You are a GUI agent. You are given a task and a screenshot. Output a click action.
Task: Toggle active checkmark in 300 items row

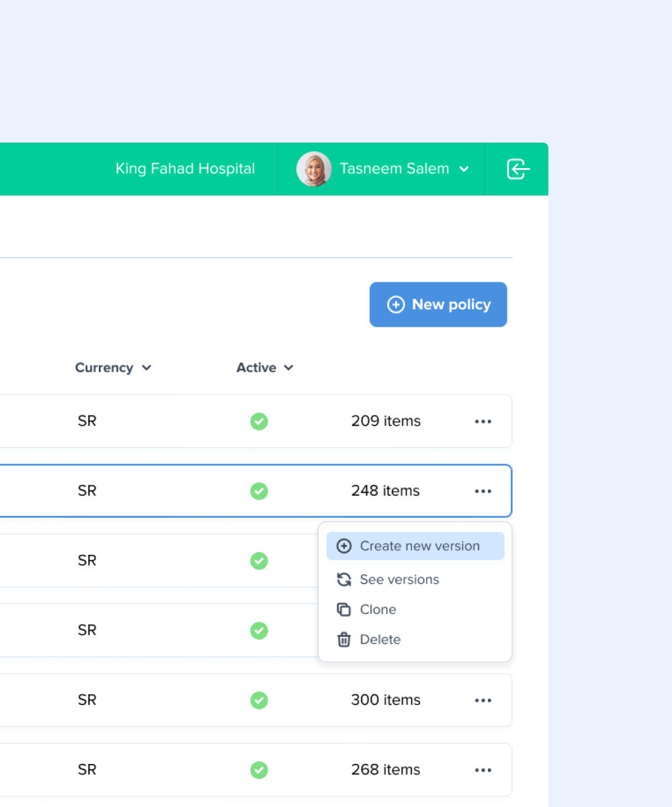coord(259,701)
